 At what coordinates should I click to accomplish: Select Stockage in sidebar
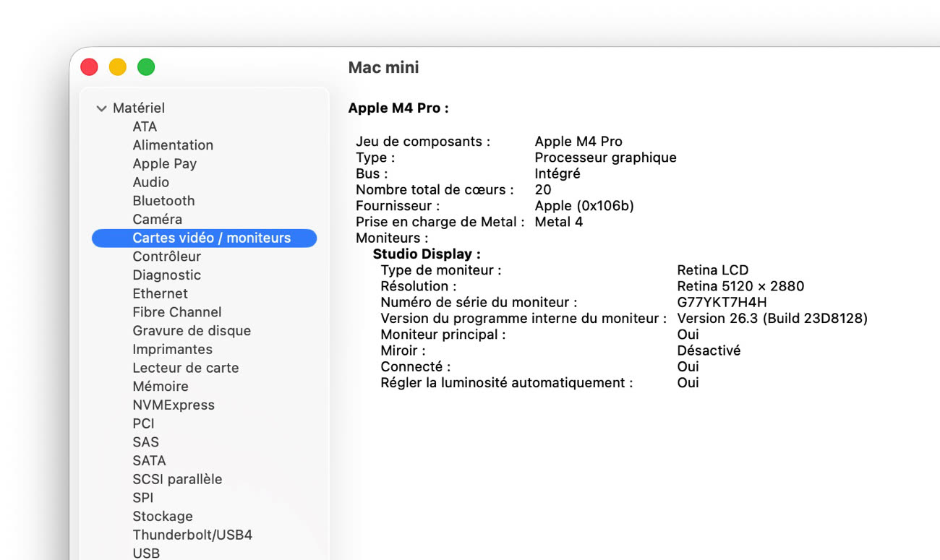[163, 517]
